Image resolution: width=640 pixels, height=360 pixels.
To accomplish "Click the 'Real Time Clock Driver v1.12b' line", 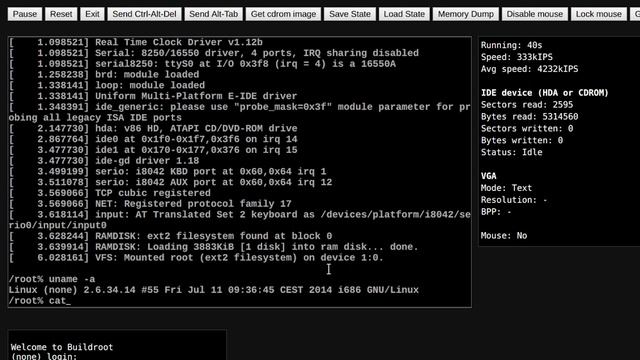I will pyautogui.click(x=136, y=42).
